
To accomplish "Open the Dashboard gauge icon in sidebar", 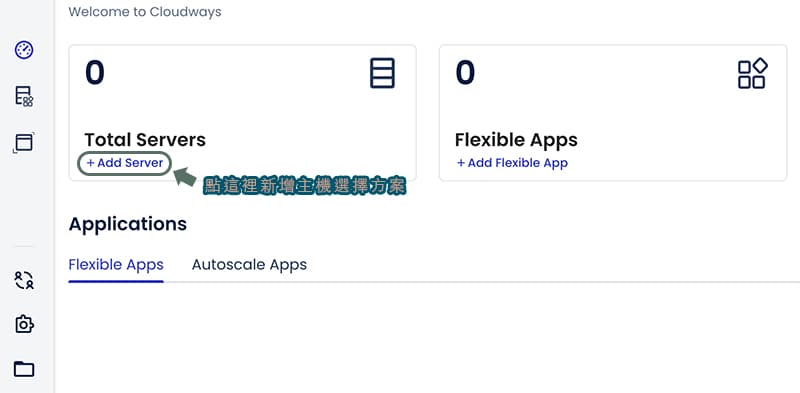I will tap(24, 50).
